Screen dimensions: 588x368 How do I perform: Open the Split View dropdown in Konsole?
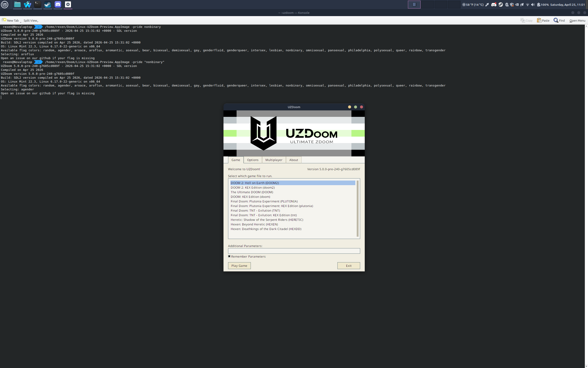click(31, 20)
